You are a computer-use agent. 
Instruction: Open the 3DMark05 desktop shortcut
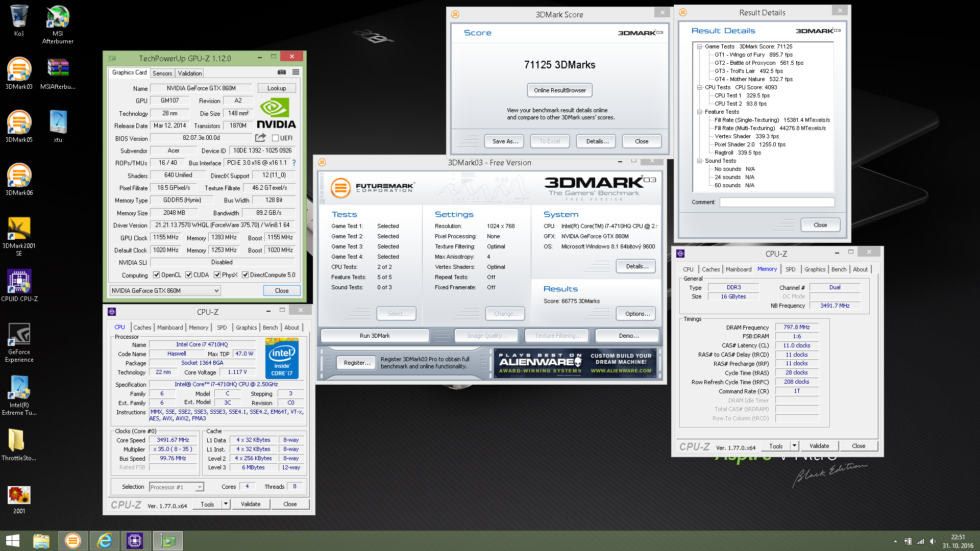click(19, 126)
